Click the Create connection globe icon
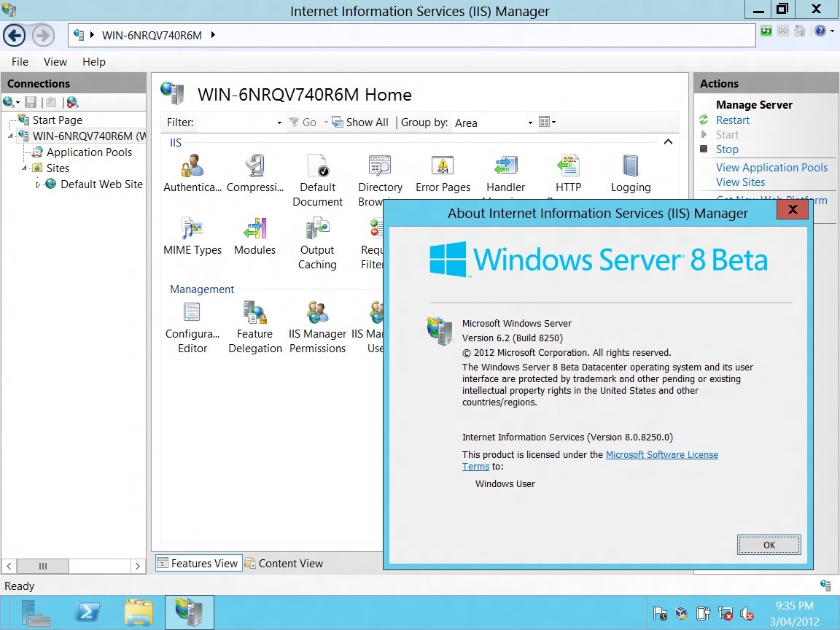The image size is (840, 630). [9, 102]
